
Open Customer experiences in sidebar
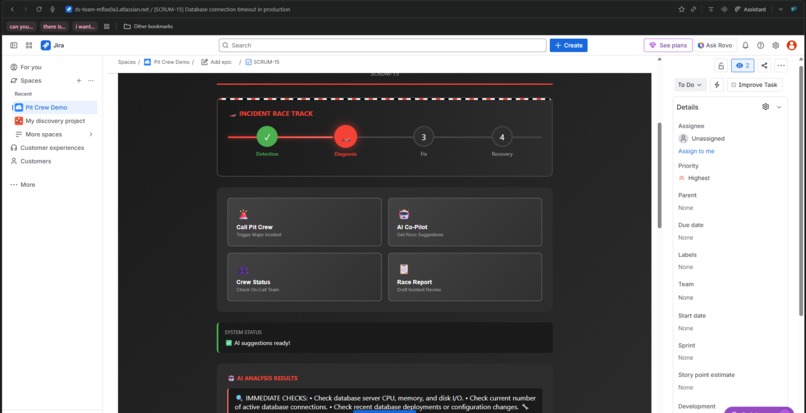52,148
